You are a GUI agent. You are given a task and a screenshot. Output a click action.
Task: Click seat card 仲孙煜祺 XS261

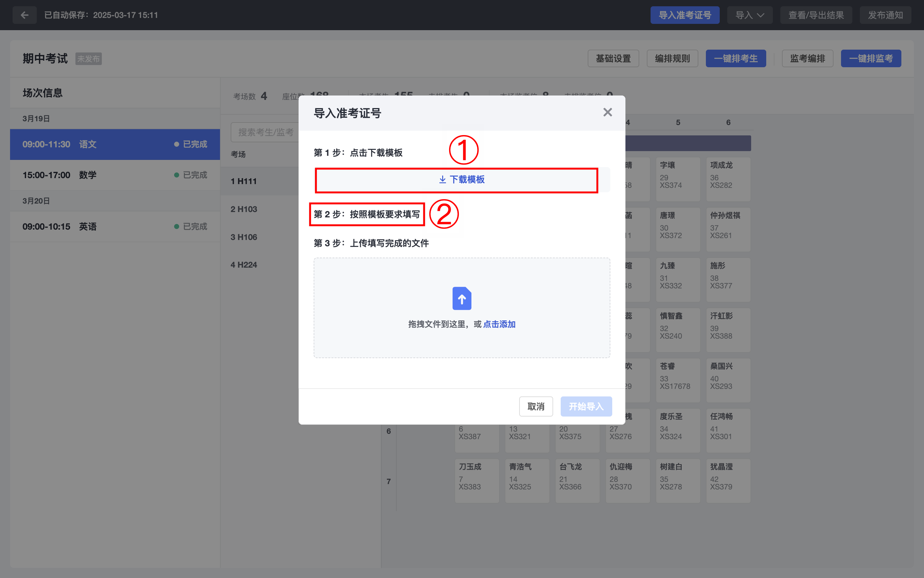point(728,229)
